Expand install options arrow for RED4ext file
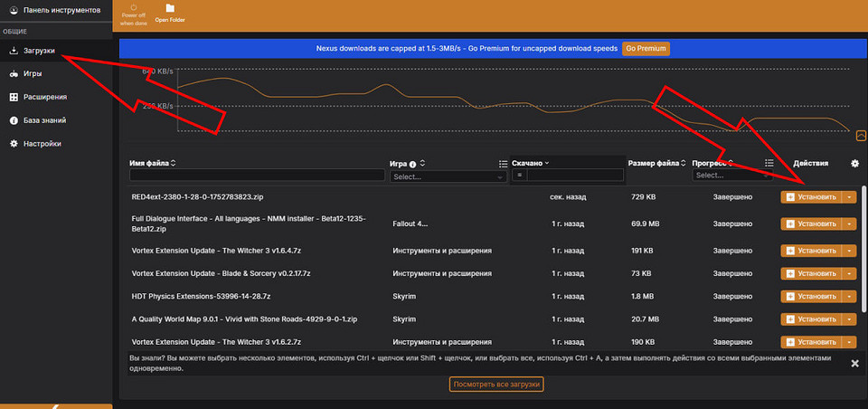This screenshot has width=868, height=409. (849, 196)
